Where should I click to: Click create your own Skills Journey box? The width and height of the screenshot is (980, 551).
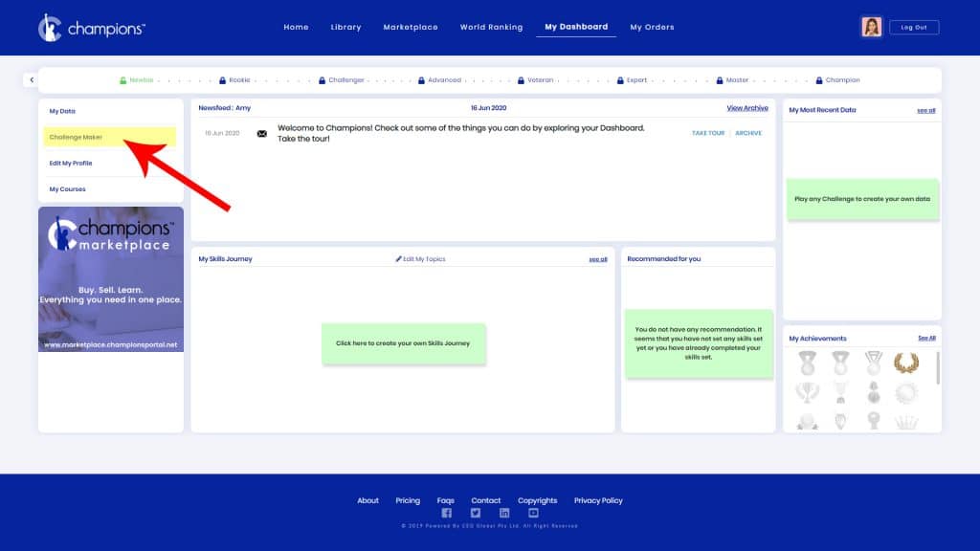pyautogui.click(x=403, y=343)
